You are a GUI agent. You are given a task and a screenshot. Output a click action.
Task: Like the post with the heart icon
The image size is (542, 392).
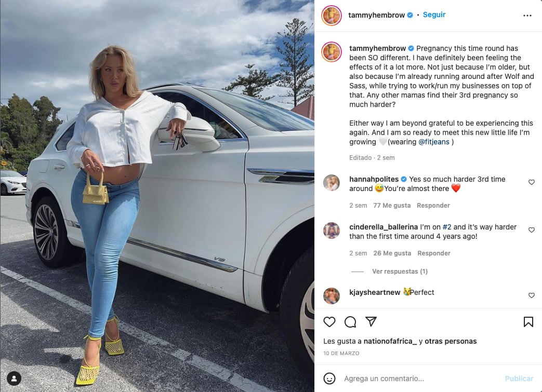pos(329,322)
